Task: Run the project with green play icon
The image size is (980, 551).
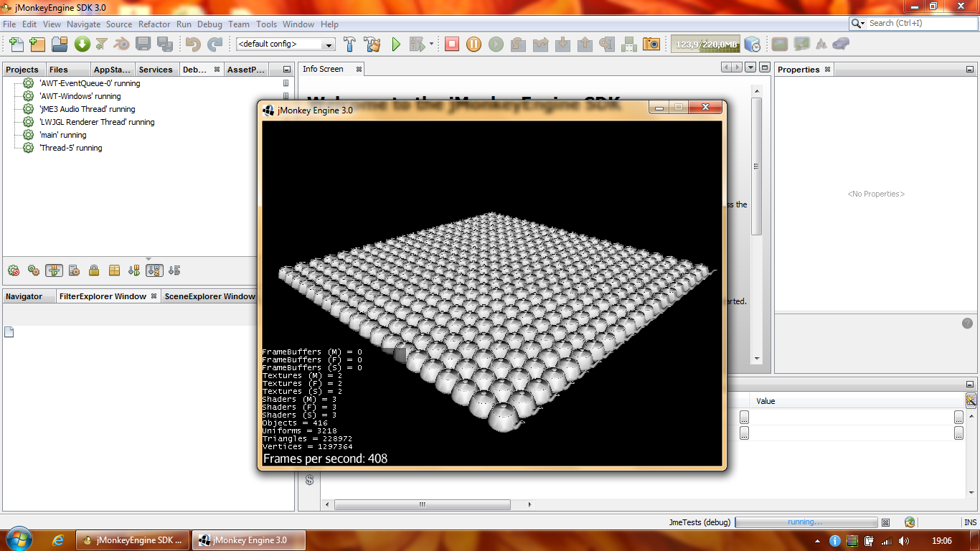Action: tap(396, 44)
